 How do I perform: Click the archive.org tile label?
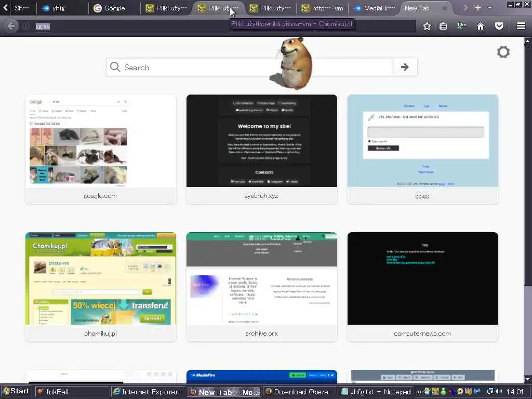tap(261, 334)
